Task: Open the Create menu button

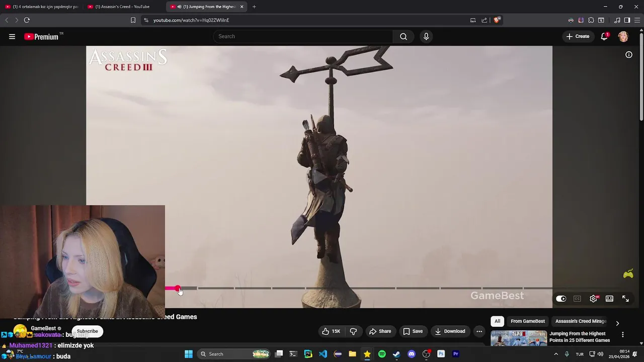Action: click(x=578, y=36)
